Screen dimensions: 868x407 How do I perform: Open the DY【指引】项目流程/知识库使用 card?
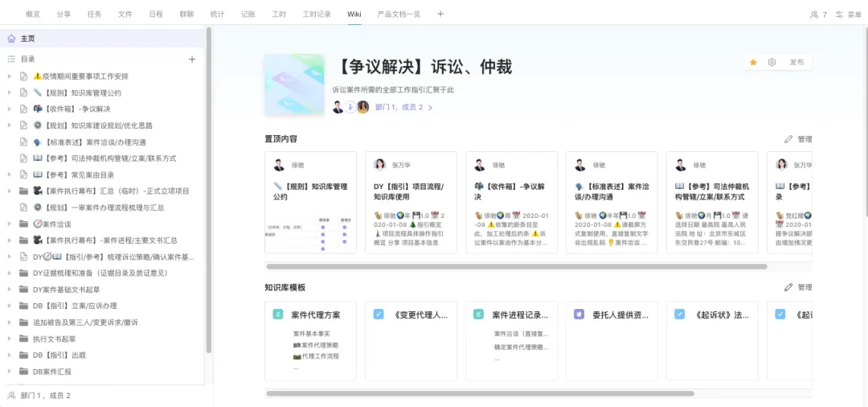pyautogui.click(x=411, y=203)
